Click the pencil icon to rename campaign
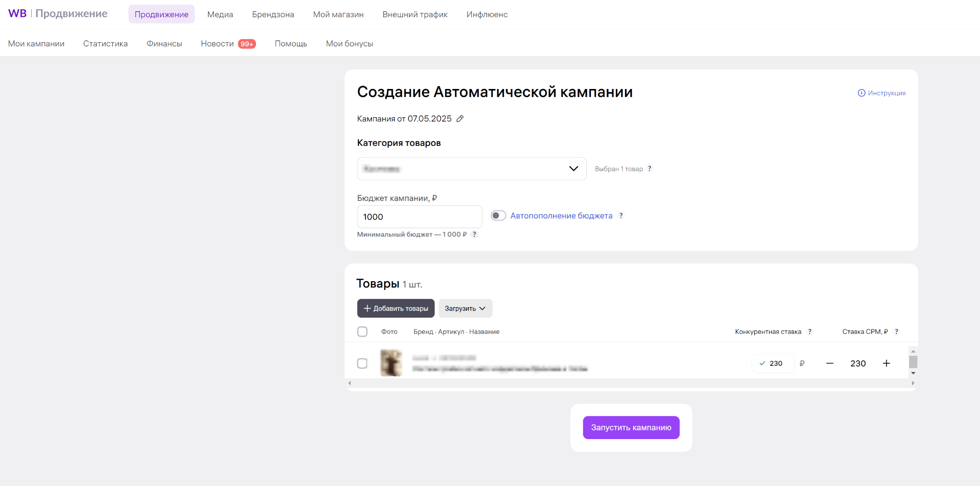Image resolution: width=980 pixels, height=486 pixels. (460, 119)
